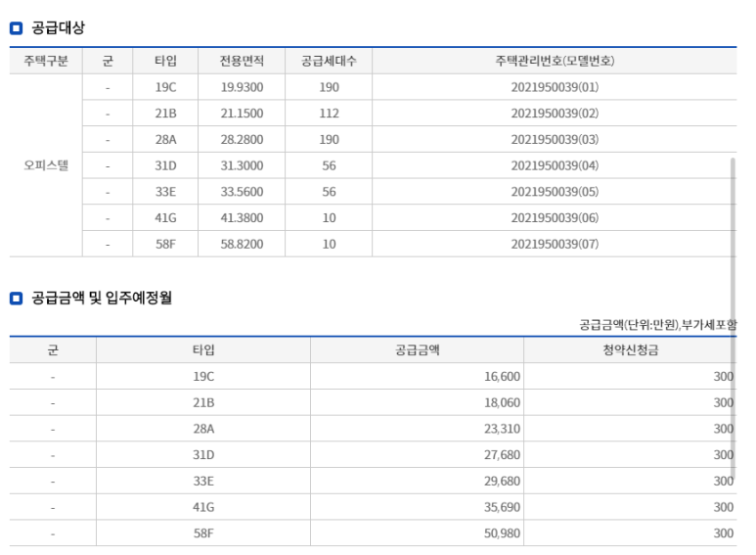
Task: Click the 28A type cell in the price table
Action: coord(203,429)
